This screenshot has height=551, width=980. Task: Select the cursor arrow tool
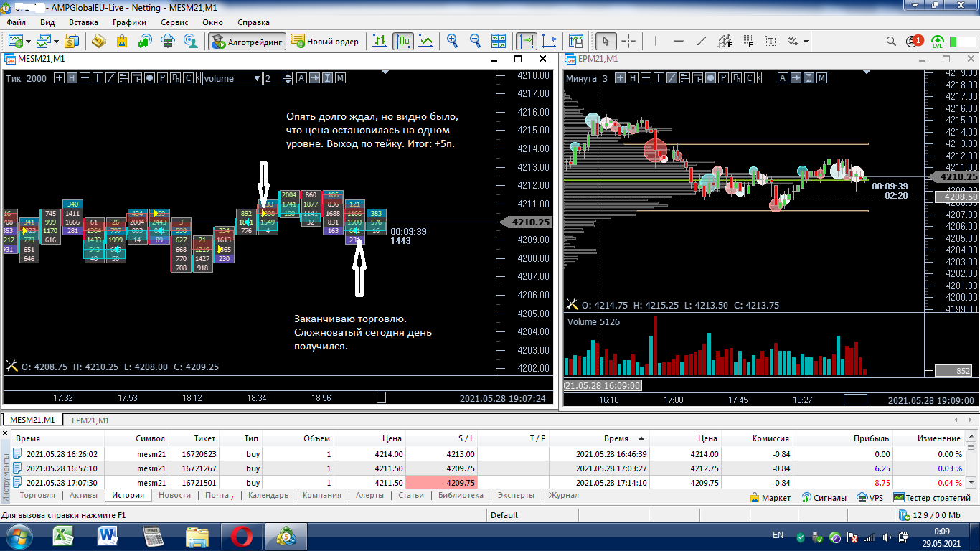(x=606, y=41)
